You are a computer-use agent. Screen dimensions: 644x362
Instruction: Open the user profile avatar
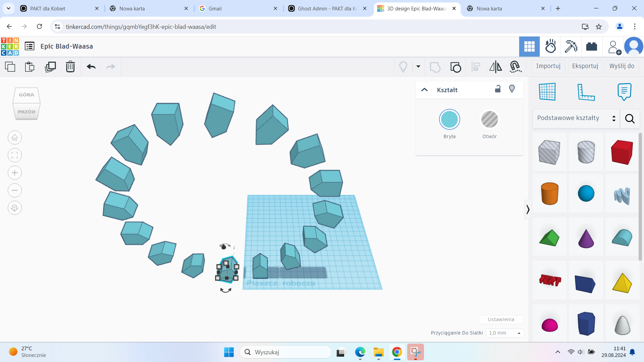pyautogui.click(x=633, y=47)
